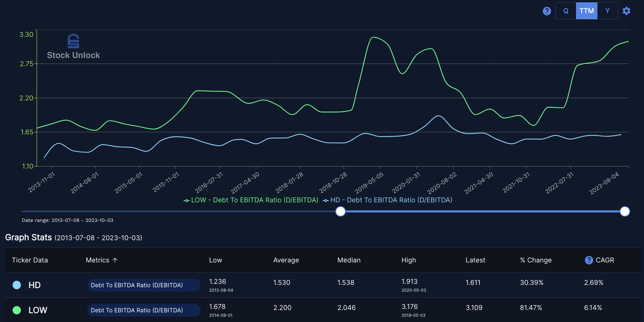The width and height of the screenshot is (644, 322).
Task: Click LOW latest value 3.109
Action: [x=474, y=308]
